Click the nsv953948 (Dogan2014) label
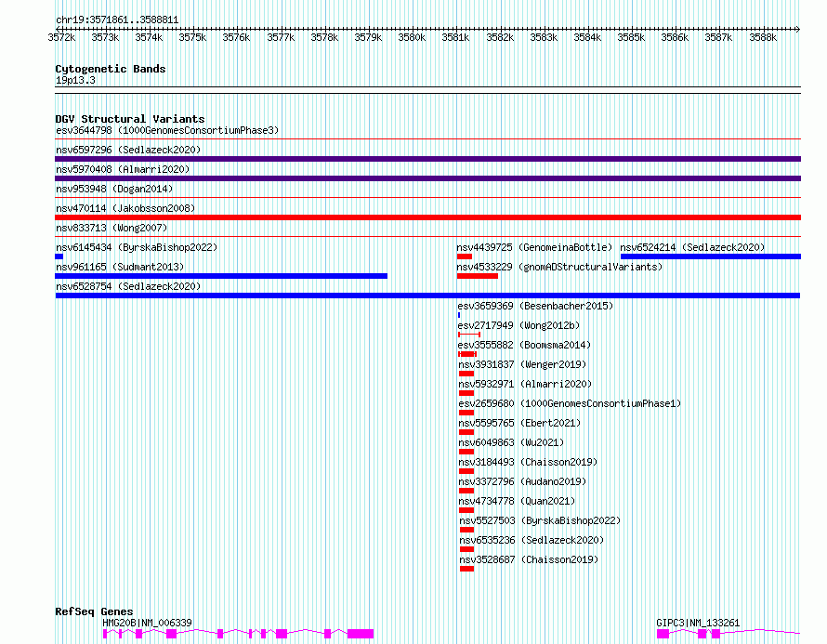The width and height of the screenshot is (827, 644). pyautogui.click(x=114, y=189)
